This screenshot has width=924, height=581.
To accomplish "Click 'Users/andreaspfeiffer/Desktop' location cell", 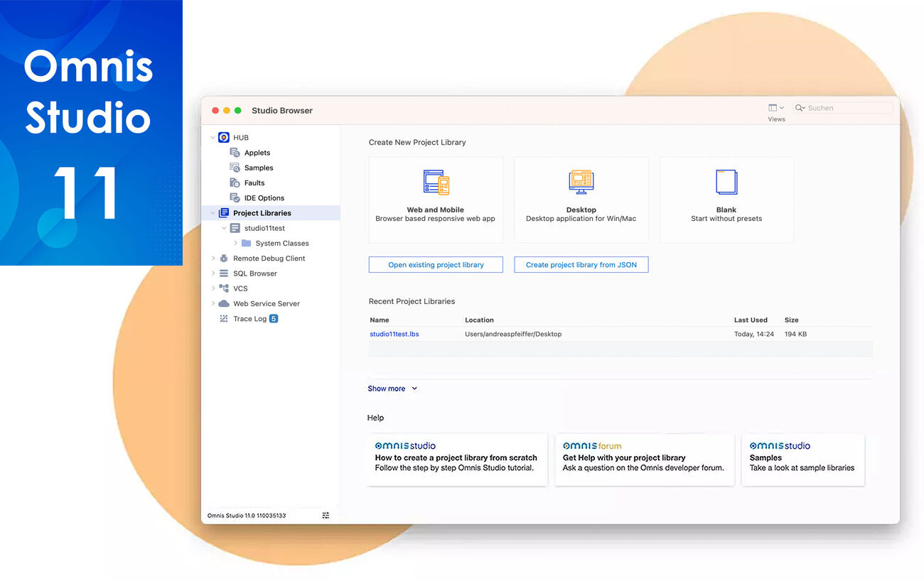I will (x=513, y=334).
